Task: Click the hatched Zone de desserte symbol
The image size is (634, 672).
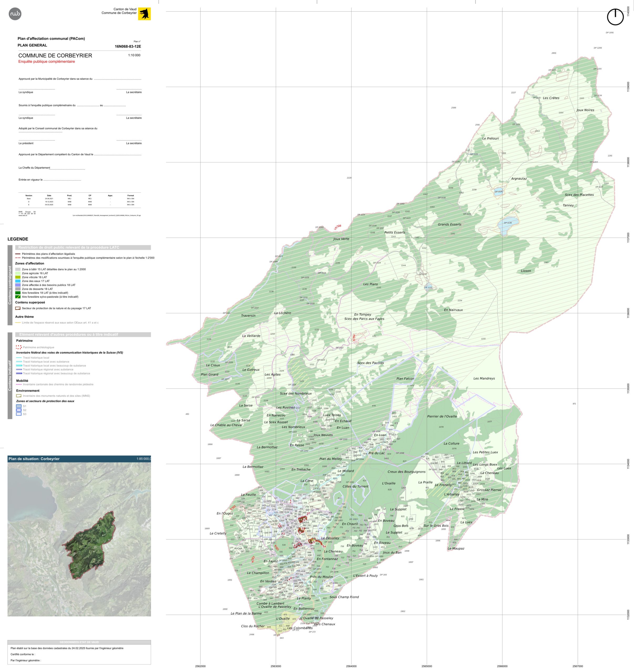Action: coord(18,289)
